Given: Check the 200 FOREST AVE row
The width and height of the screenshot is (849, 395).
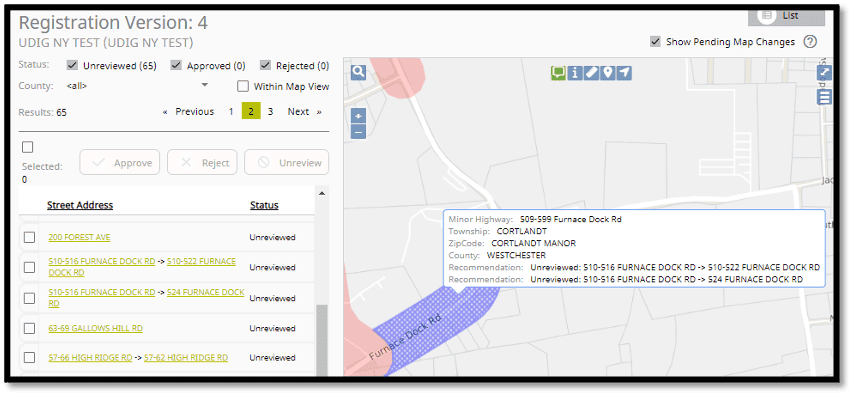Looking at the screenshot, I should pyautogui.click(x=29, y=238).
